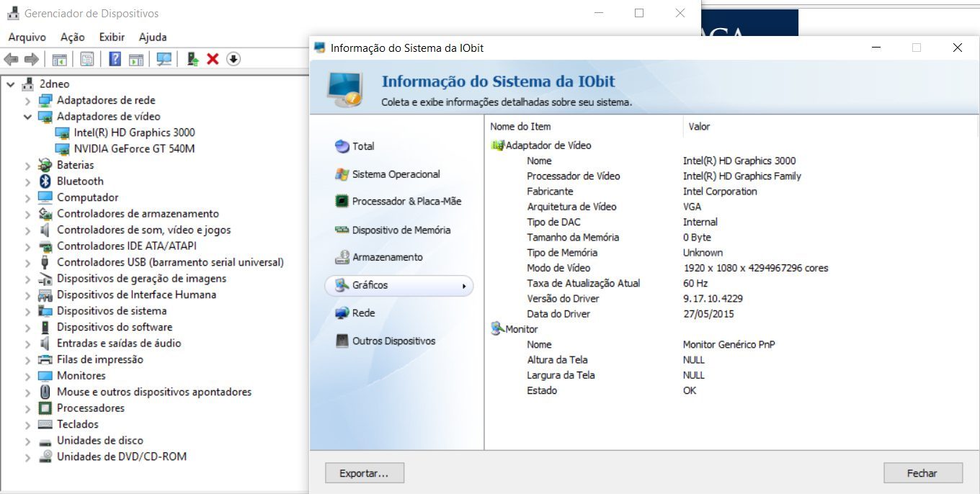The width and height of the screenshot is (980, 494).
Task: Click the Bluetooth icon in device tree
Action: click(x=45, y=181)
